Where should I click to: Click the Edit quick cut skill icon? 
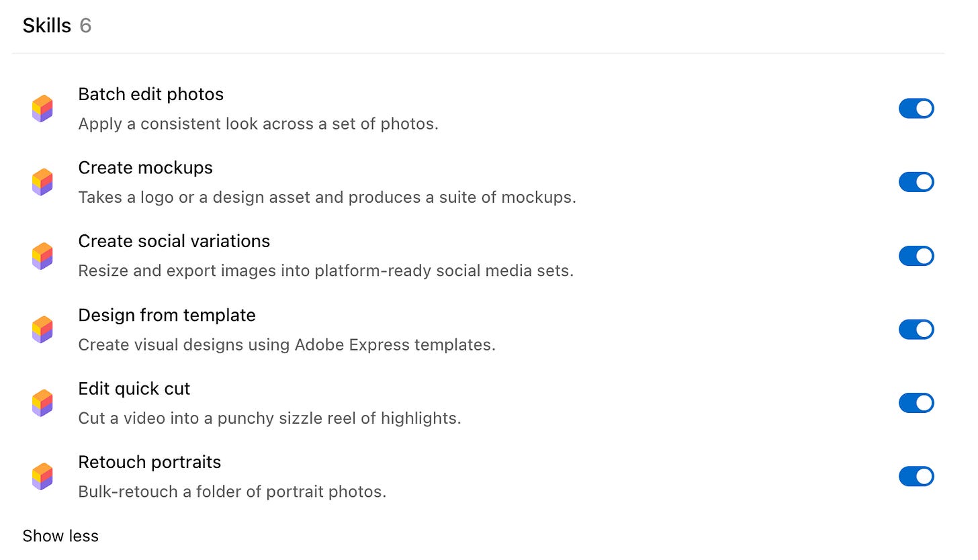[x=42, y=403]
